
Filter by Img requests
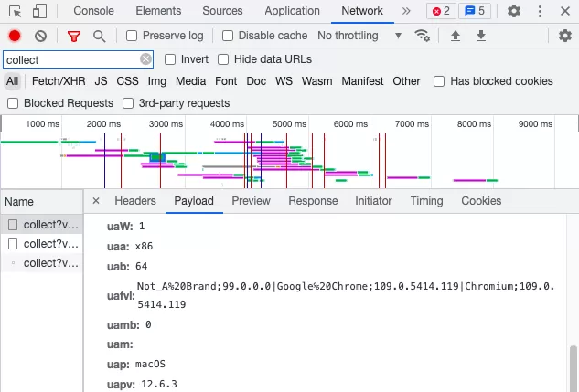157,81
